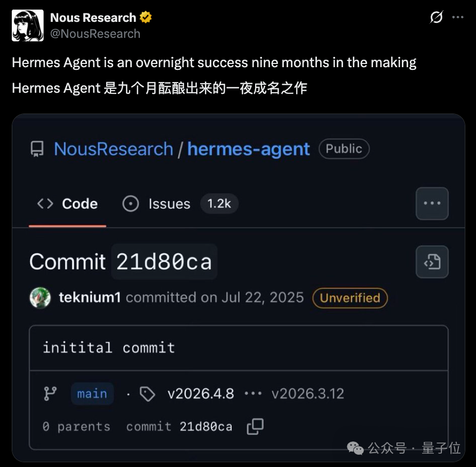The height and width of the screenshot is (467, 476).
Task: Switch to the Code tab
Action: click(x=67, y=204)
